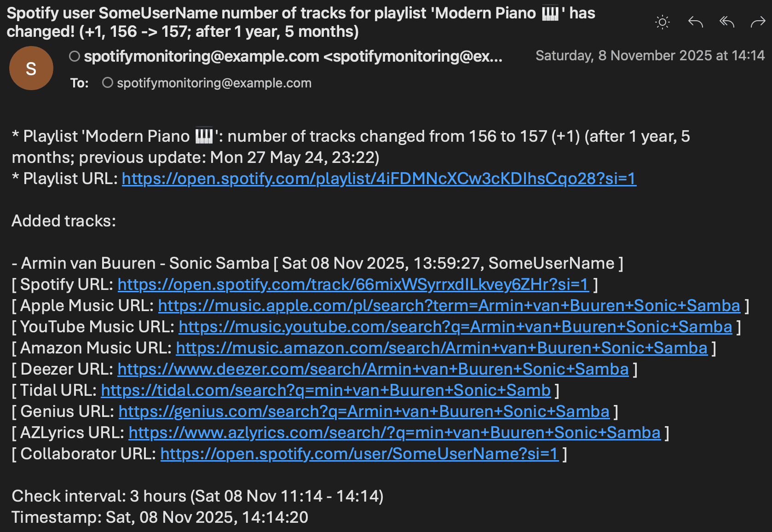Toggle read status using the sun icon
The height and width of the screenshot is (532, 772).
click(x=663, y=22)
